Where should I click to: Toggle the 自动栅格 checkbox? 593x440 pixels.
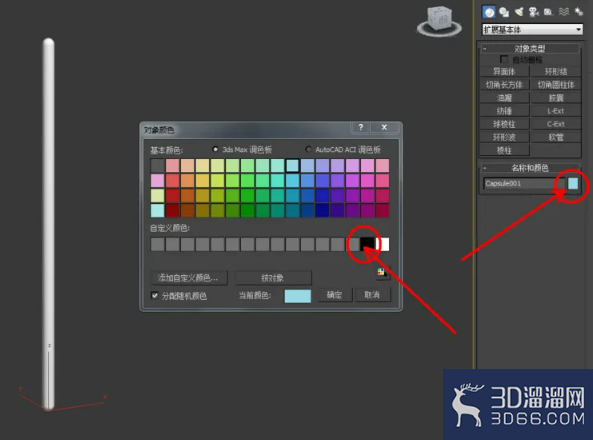click(504, 59)
